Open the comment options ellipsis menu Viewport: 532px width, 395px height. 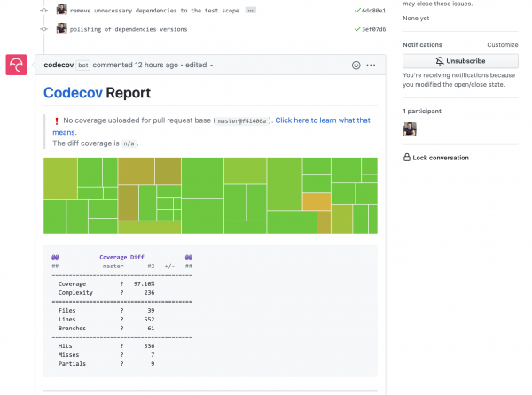(372, 65)
